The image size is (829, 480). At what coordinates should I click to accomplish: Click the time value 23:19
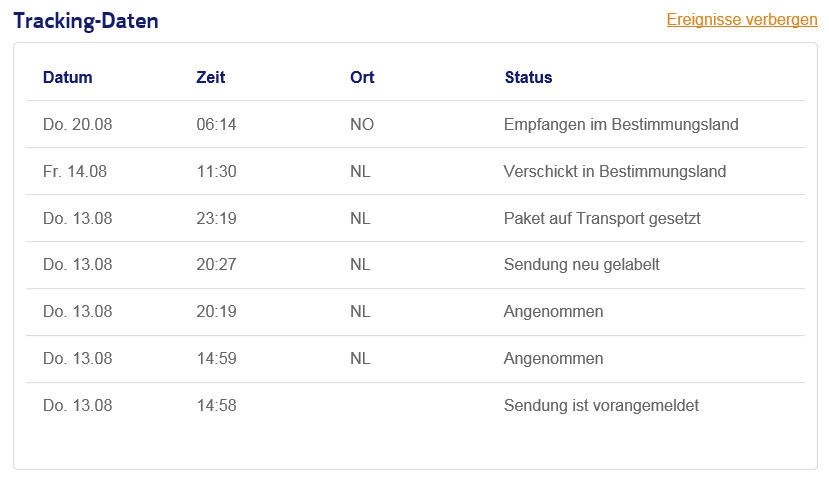tap(216, 218)
